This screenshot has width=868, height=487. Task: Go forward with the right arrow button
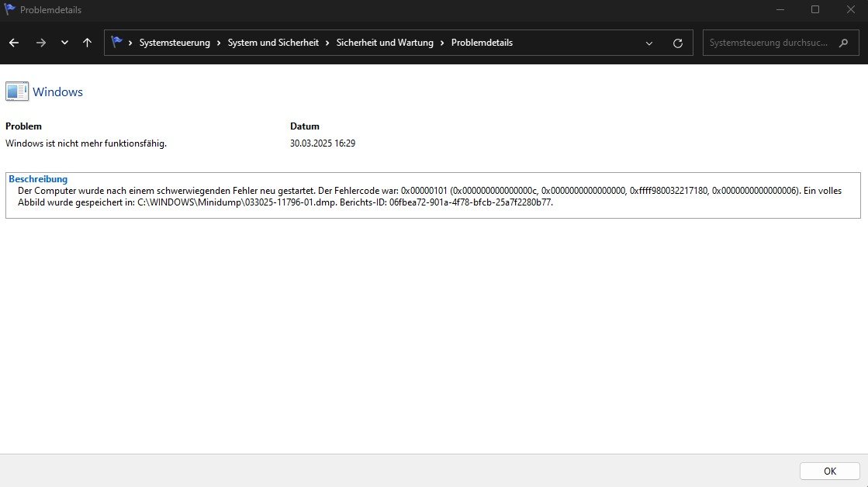41,43
